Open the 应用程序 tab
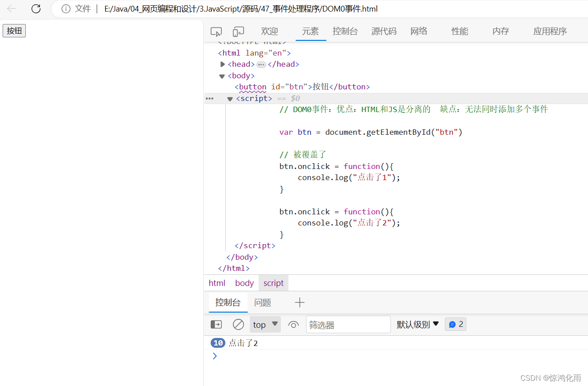Viewport: 588px width, 386px height. click(550, 31)
